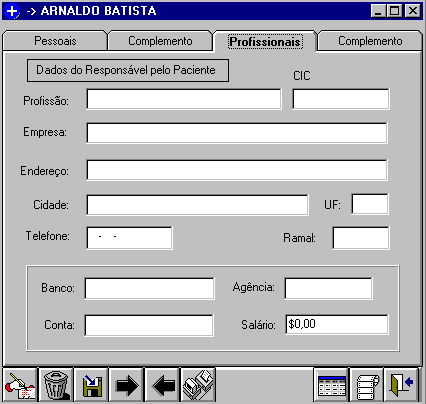Open the first Complemento tab
The image size is (426, 404).
[160, 41]
